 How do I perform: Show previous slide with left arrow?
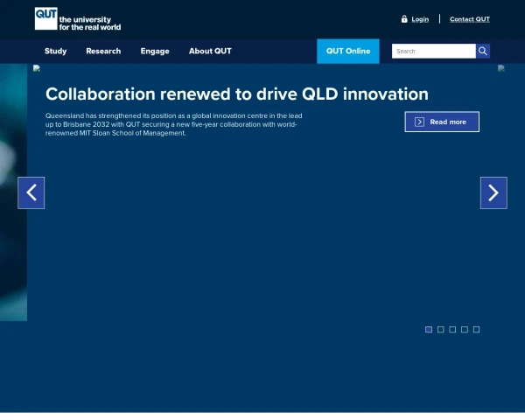click(31, 192)
